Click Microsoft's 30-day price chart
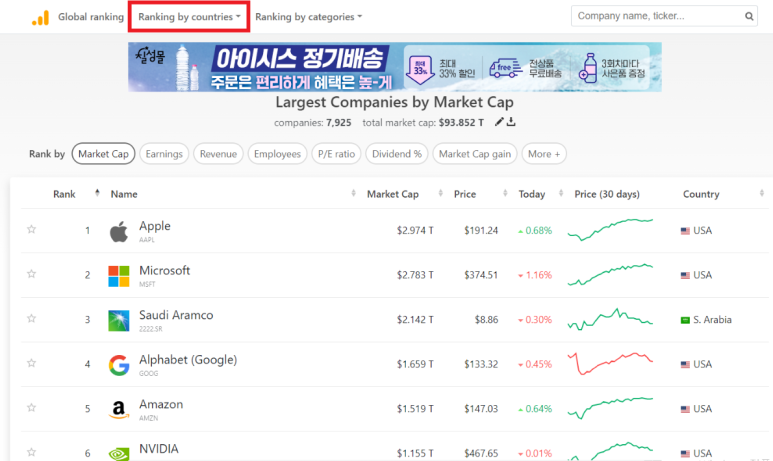The width and height of the screenshot is (773, 461). (610, 275)
